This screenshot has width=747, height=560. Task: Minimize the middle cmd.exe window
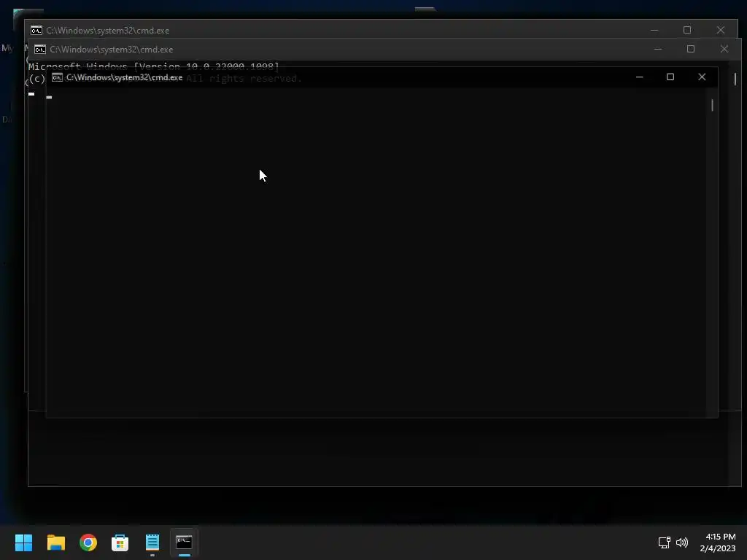click(658, 49)
